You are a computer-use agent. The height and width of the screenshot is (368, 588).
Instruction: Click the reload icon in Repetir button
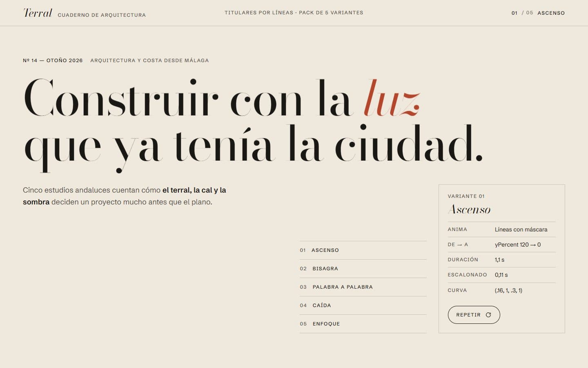click(x=488, y=315)
